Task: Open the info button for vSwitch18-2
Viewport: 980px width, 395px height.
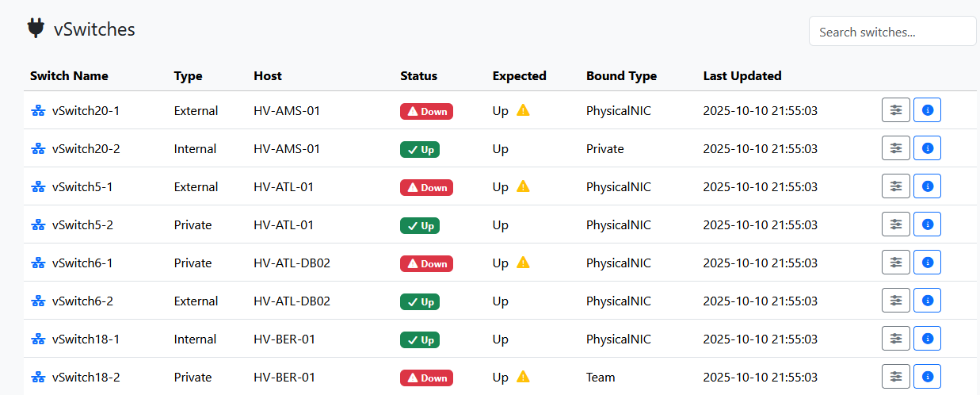Action: click(927, 377)
